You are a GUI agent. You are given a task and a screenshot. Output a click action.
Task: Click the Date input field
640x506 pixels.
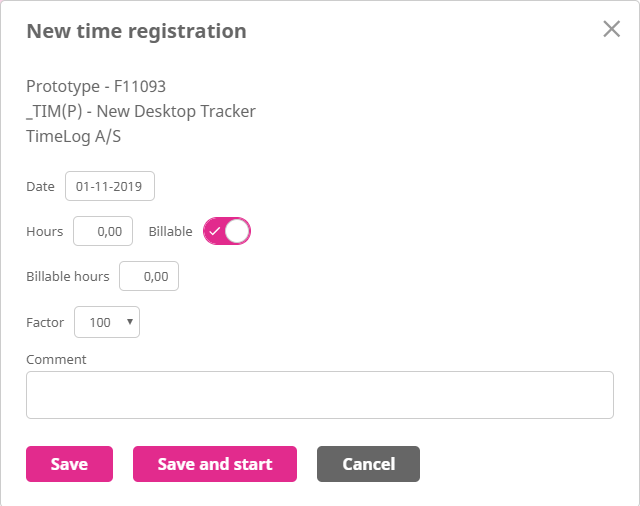tap(110, 187)
